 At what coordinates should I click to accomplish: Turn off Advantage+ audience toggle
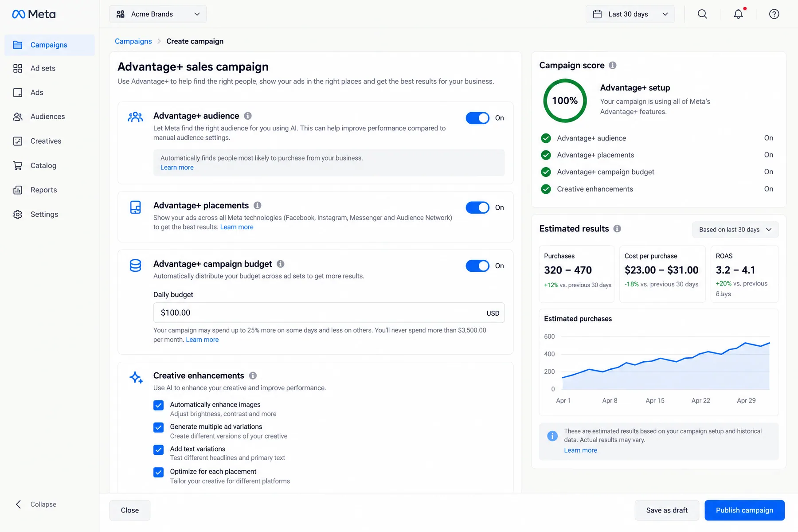click(x=477, y=118)
